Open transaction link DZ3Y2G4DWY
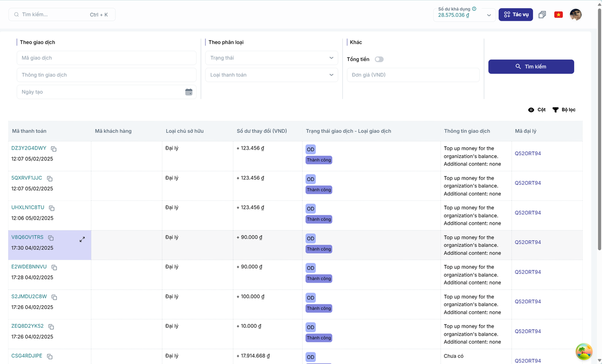The width and height of the screenshot is (602, 364). pos(29,148)
